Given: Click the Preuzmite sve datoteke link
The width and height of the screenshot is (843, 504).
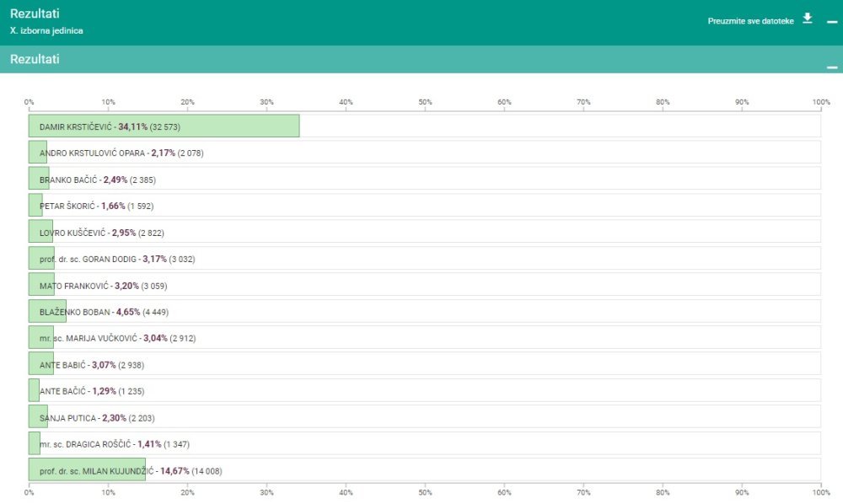Looking at the screenshot, I should [x=750, y=21].
